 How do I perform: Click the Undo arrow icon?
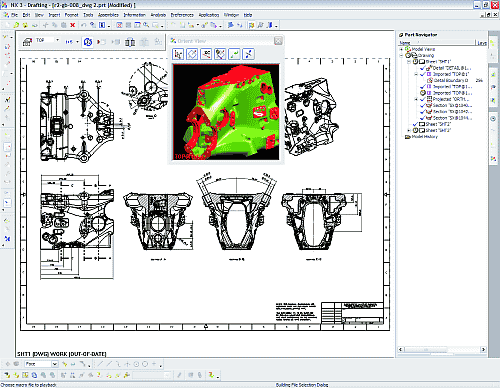point(84,25)
